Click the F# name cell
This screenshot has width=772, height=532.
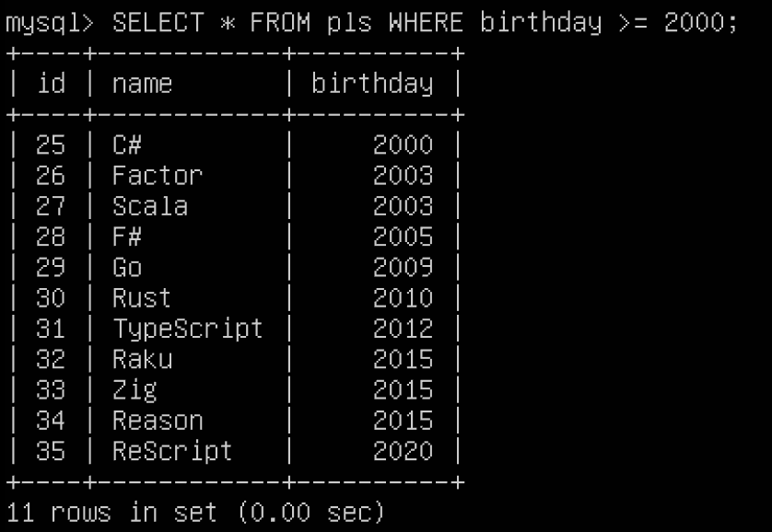(126, 237)
